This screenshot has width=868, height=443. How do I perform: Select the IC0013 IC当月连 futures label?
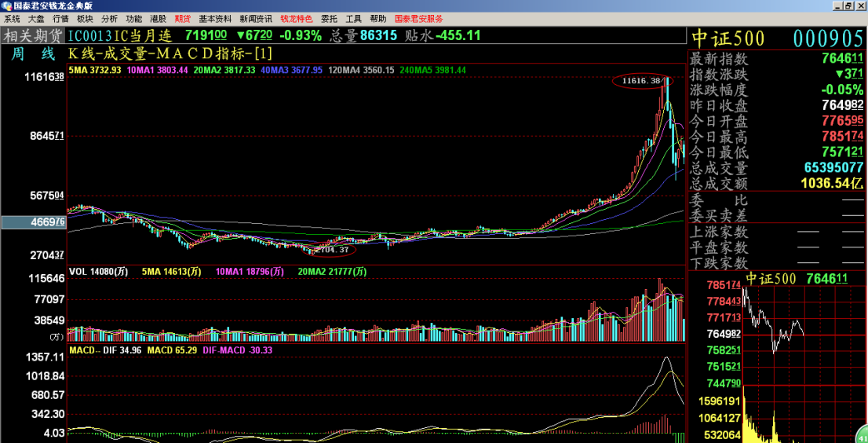point(119,37)
